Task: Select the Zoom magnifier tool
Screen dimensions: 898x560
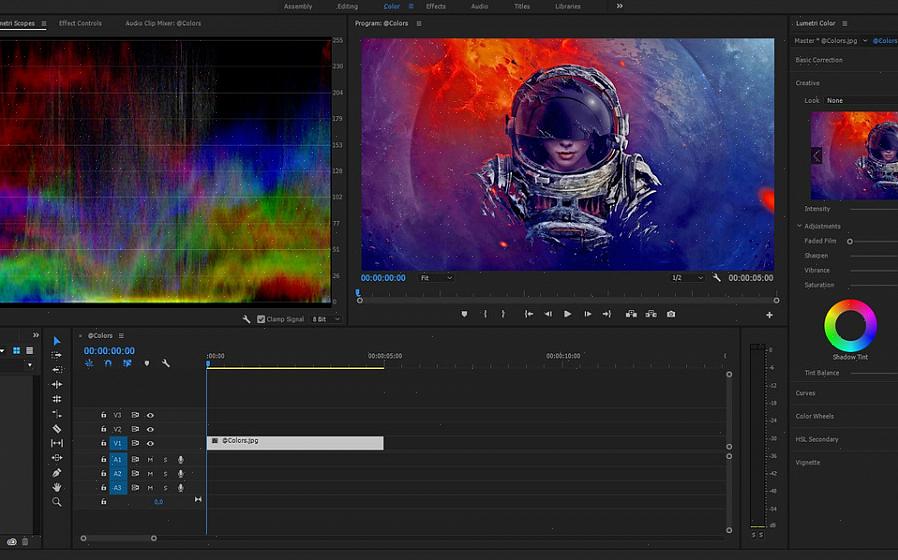Action: (x=57, y=502)
